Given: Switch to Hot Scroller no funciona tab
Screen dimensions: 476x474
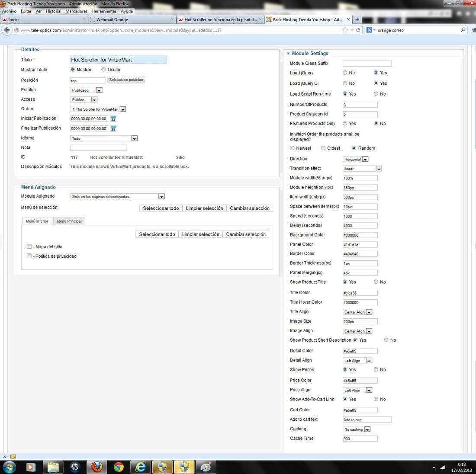Looking at the screenshot, I should pos(220,19).
